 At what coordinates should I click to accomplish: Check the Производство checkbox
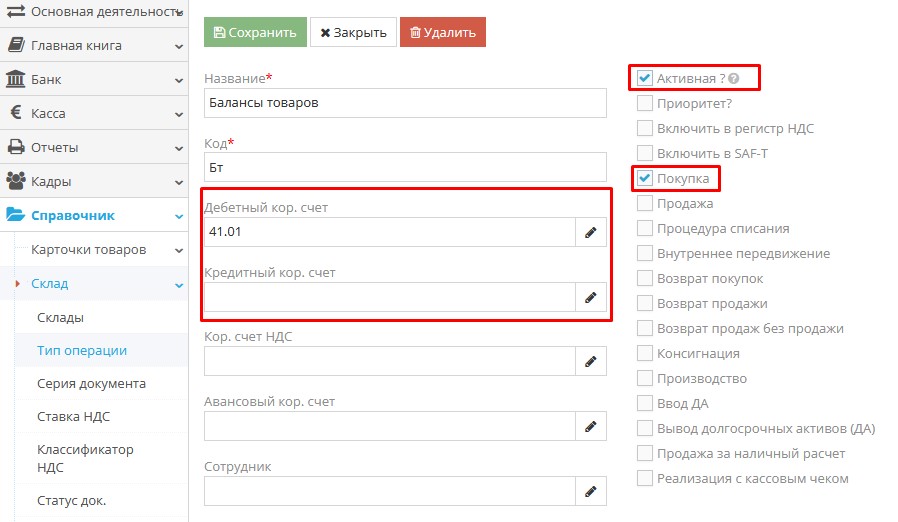[x=645, y=378]
